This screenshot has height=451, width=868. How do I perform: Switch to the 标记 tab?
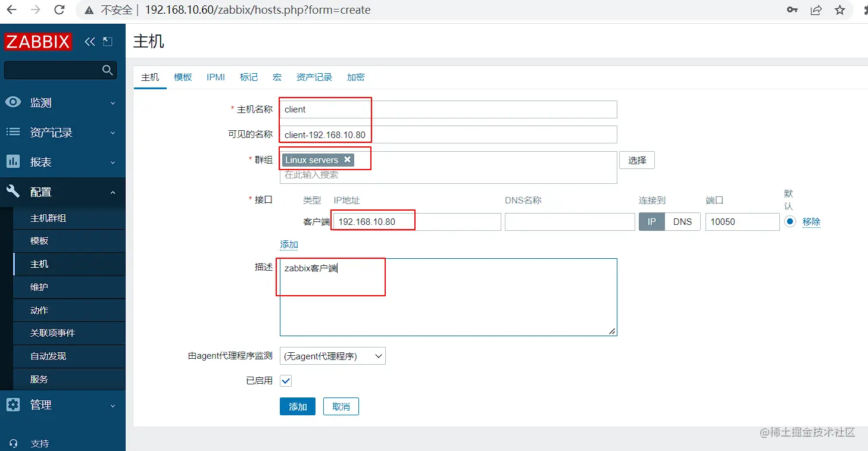coord(249,77)
